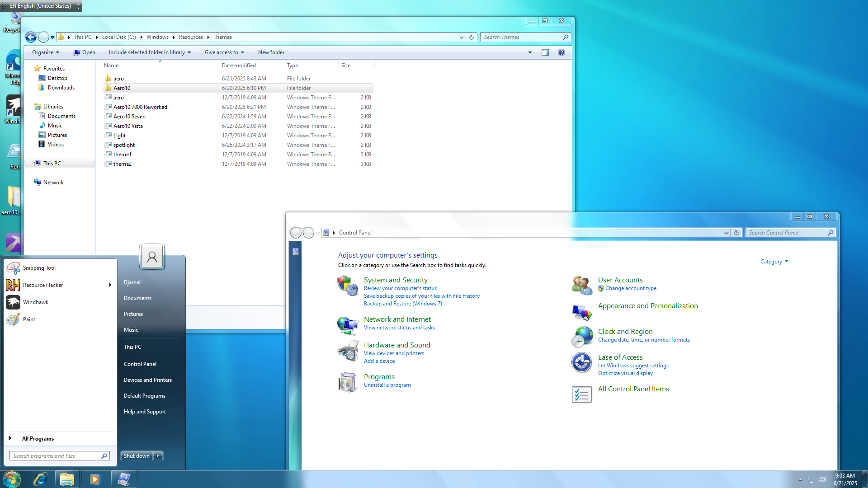This screenshot has height=488, width=868.
Task: Open Control Panel from Start menu
Action: pyautogui.click(x=140, y=364)
